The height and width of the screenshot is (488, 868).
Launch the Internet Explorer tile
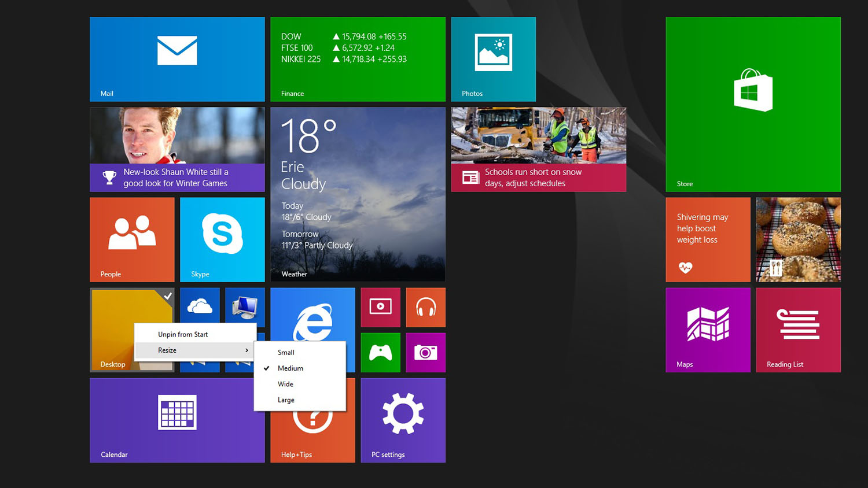(x=312, y=314)
